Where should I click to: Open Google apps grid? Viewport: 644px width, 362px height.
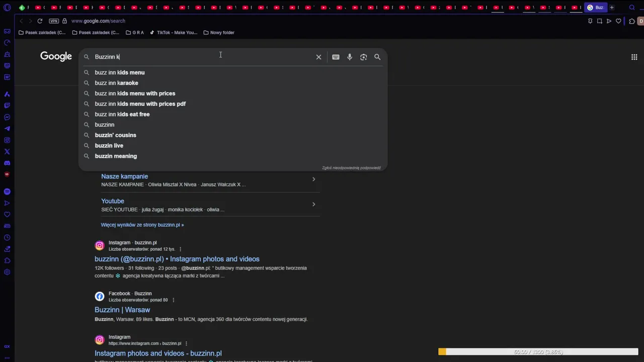point(634,57)
